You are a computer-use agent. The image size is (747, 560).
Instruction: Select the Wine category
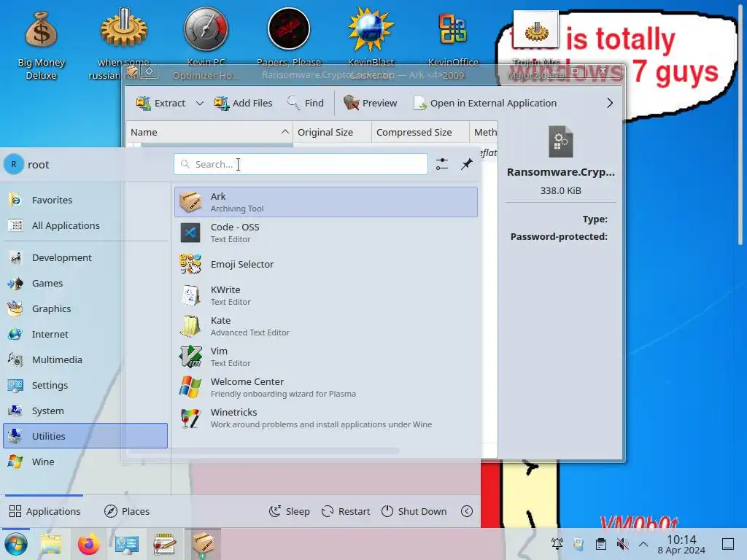pyautogui.click(x=86, y=462)
